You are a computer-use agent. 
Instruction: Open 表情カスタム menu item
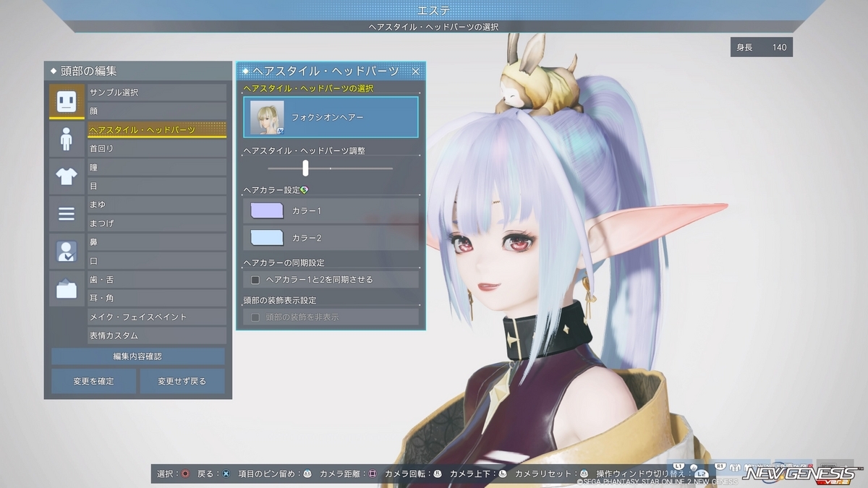point(157,336)
